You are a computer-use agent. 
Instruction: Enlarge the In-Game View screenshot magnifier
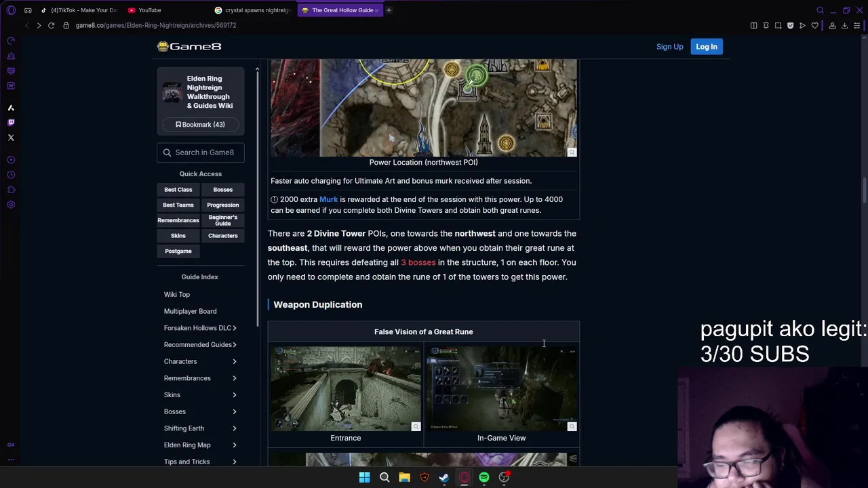pyautogui.click(x=572, y=426)
